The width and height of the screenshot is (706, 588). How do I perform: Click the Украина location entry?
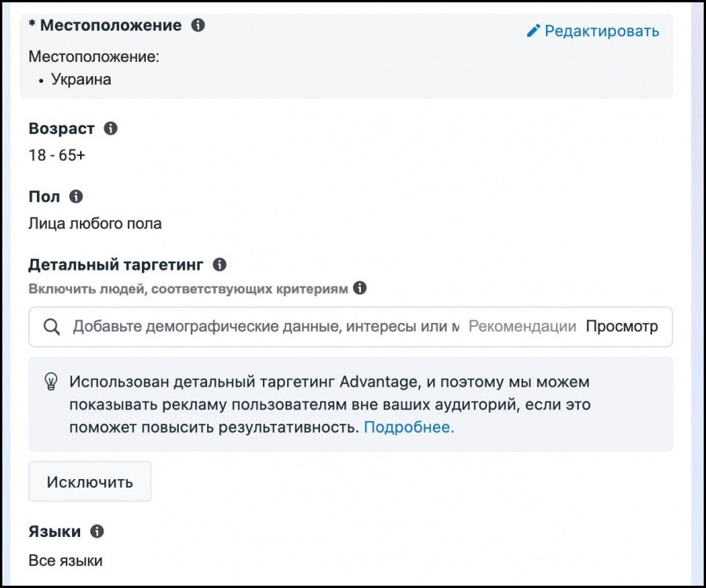pyautogui.click(x=82, y=79)
